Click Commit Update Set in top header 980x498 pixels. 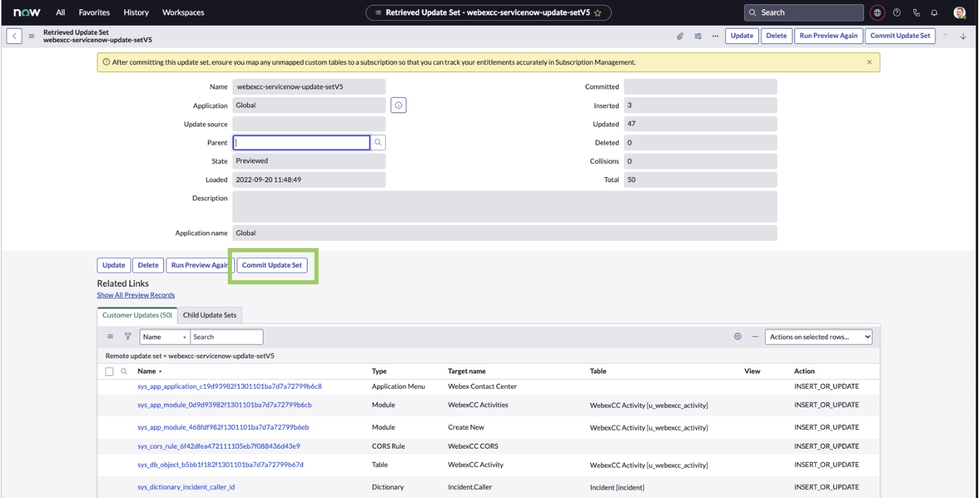coord(900,36)
